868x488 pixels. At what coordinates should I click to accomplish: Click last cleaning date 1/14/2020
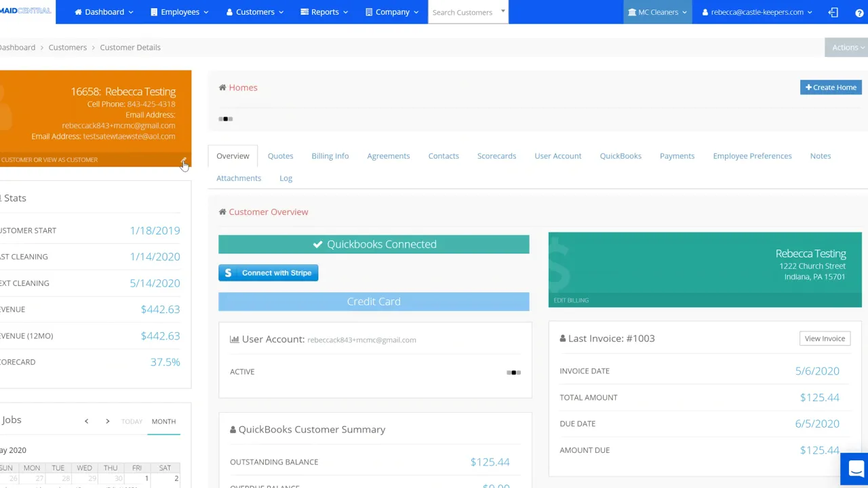point(155,257)
